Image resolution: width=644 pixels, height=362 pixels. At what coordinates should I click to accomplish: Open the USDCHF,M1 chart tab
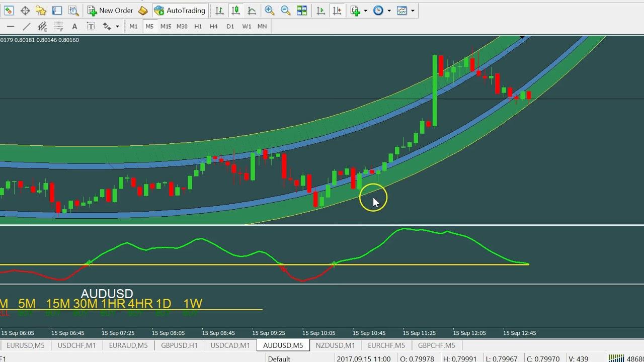pyautogui.click(x=76, y=345)
